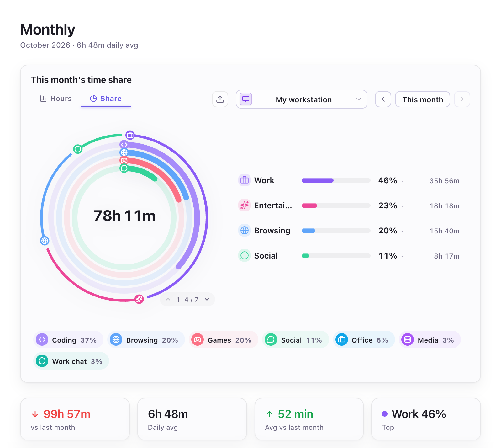This screenshot has height=448, width=501.
Task: Click the Work briefcase icon on outer ring
Action: pyautogui.click(x=130, y=135)
